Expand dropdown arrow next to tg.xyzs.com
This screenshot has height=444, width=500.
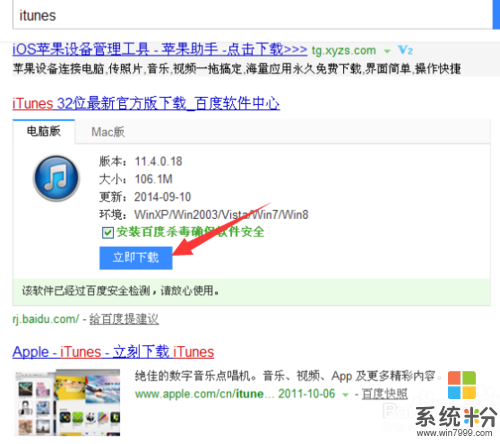(387, 51)
